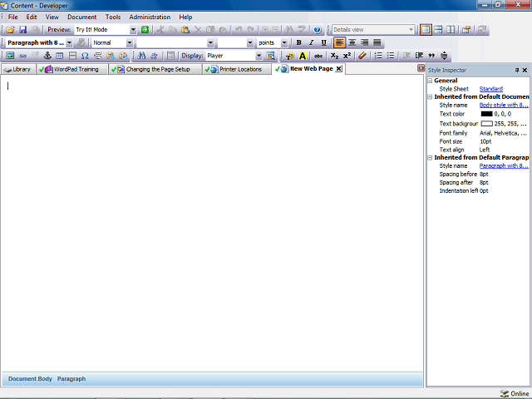Screen dimensions: 532x399
Task: Toggle Align Left paragraph button
Action: point(340,42)
